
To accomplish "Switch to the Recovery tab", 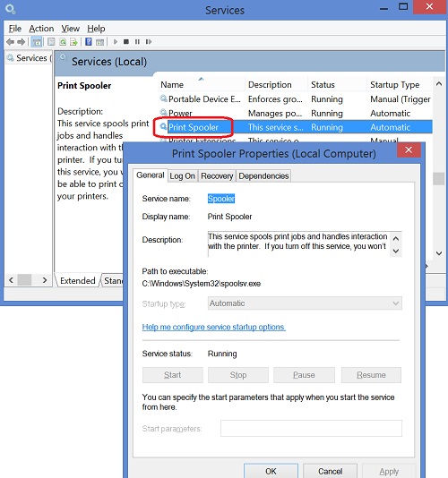I will pos(217,176).
